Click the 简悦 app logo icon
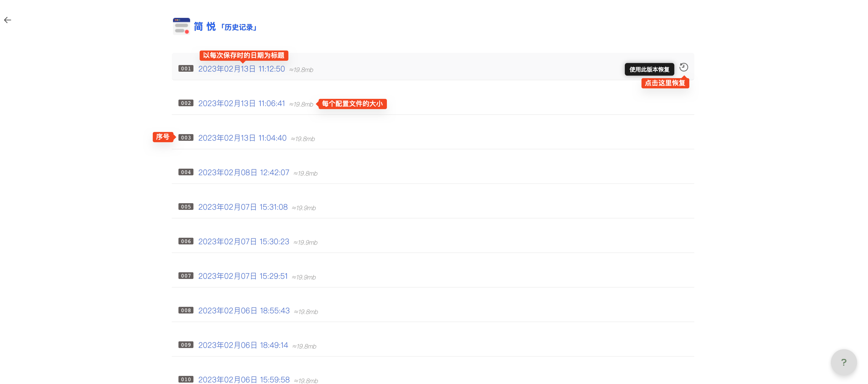Viewport: 868px width, 384px height. click(181, 26)
